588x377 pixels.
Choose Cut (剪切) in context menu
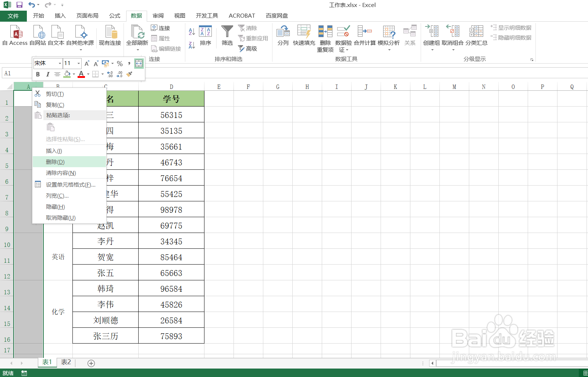[x=70, y=94]
